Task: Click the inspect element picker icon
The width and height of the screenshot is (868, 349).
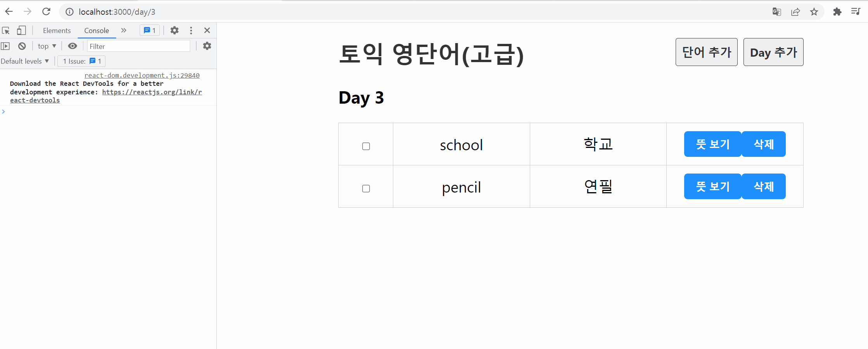Action: point(6,30)
